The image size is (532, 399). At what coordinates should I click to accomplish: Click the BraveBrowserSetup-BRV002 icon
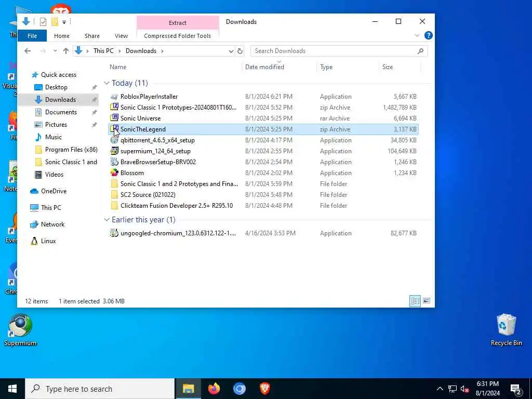(x=114, y=162)
